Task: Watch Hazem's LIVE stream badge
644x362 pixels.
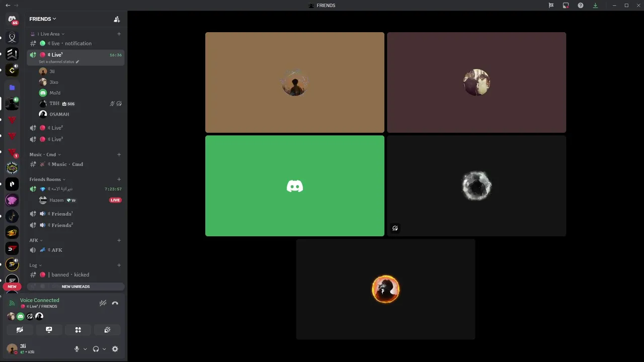Action: [115, 200]
